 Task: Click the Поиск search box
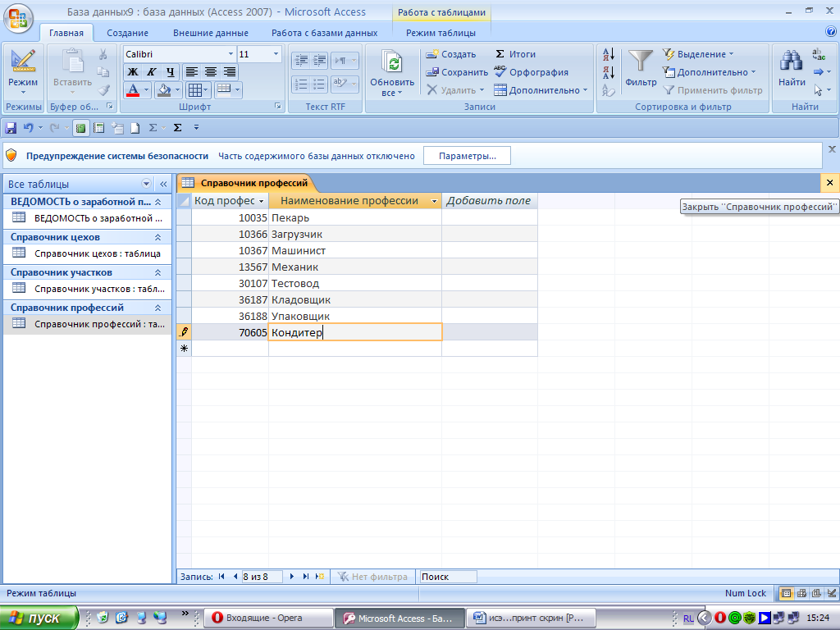pos(448,577)
